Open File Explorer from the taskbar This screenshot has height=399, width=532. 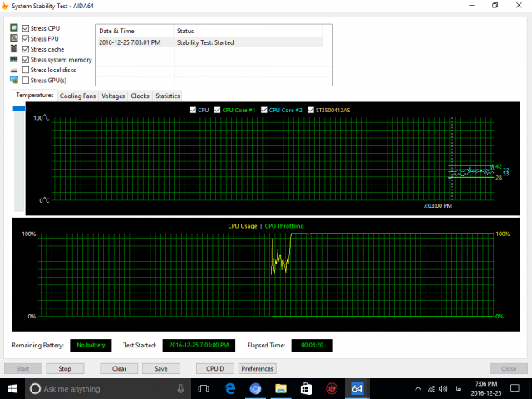click(281, 388)
